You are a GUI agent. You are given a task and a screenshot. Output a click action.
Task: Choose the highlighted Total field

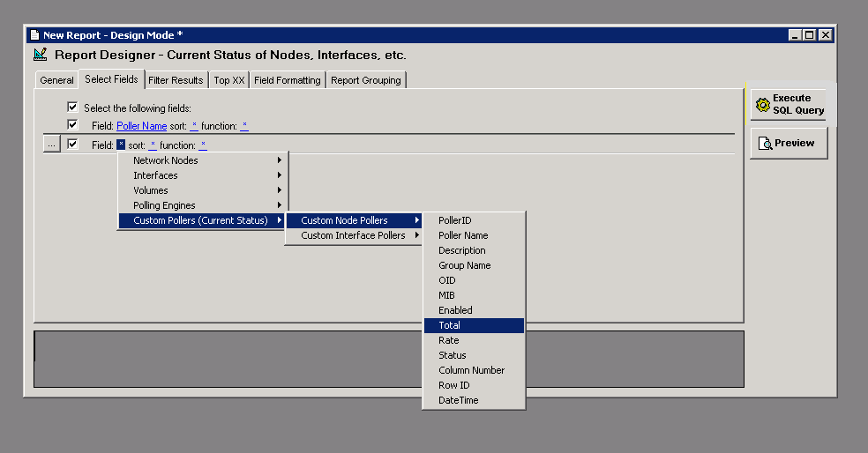pyautogui.click(x=474, y=325)
